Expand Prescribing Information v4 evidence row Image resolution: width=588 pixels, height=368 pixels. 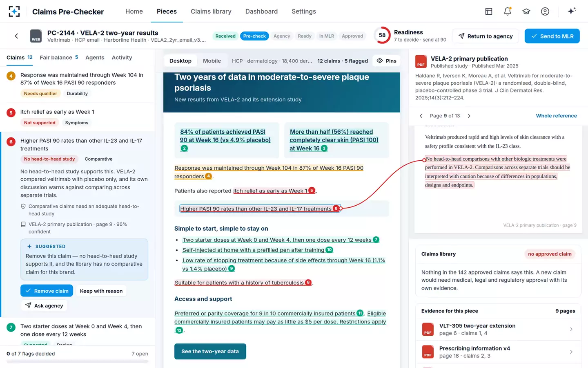point(498,352)
